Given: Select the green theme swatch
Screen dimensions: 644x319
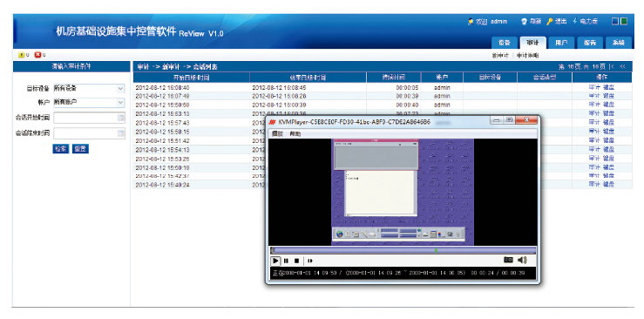Looking at the screenshot, I should (624, 21).
